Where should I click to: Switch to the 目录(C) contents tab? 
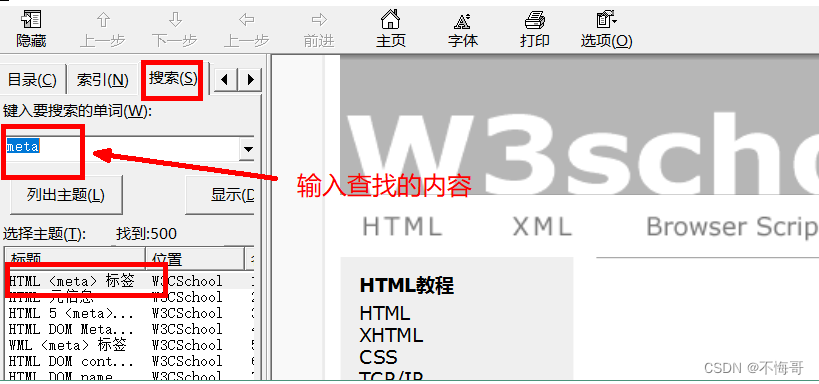[32, 80]
